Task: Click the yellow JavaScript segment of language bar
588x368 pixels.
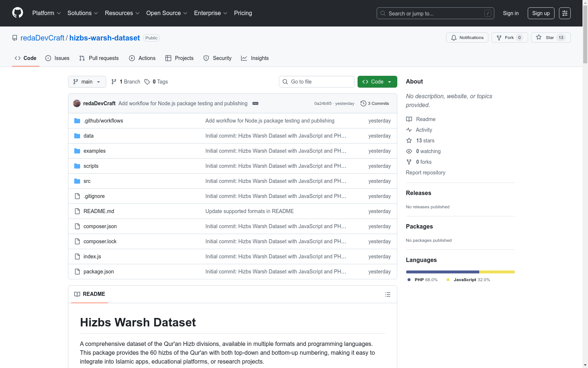Action: click(497, 272)
